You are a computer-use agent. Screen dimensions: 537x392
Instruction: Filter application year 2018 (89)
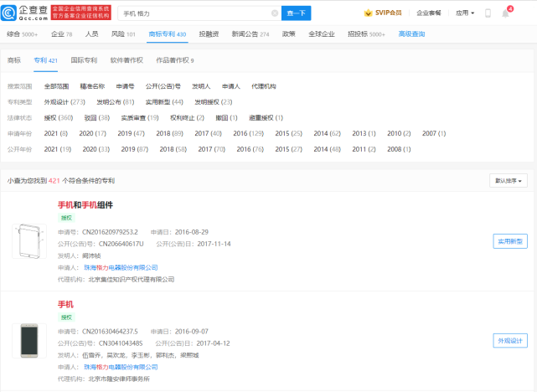tap(169, 133)
